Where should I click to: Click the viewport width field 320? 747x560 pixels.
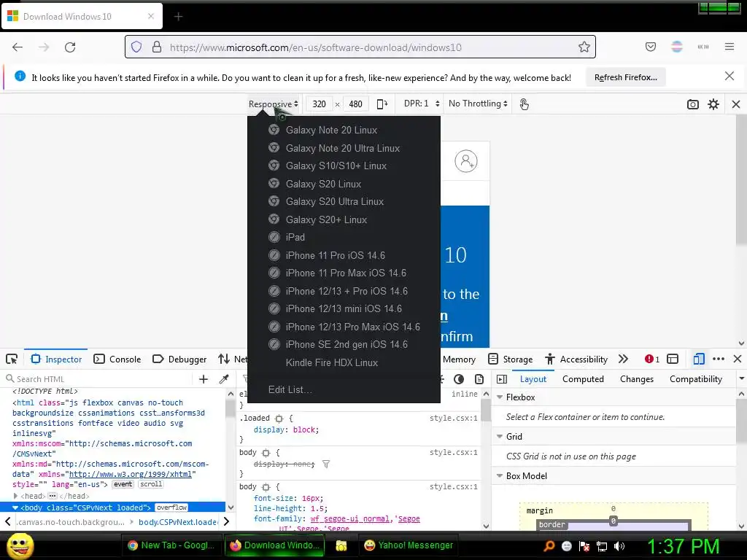[320, 104]
